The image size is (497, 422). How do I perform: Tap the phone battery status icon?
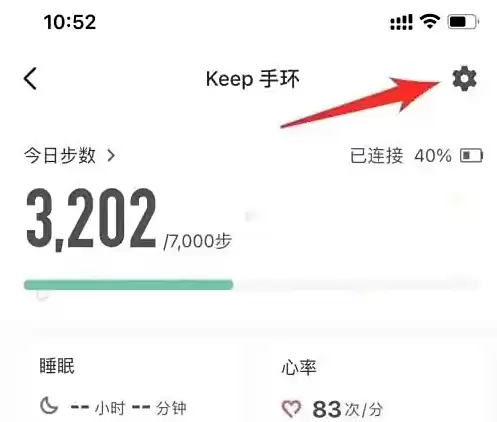coord(463,22)
